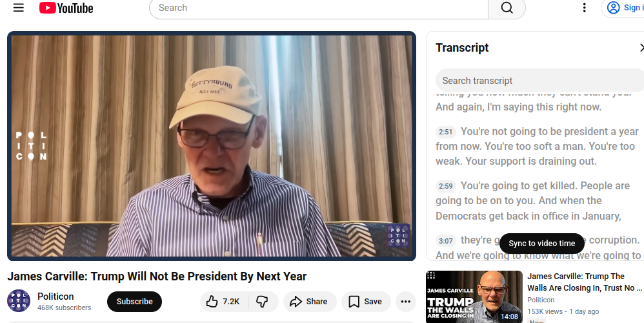Jump to transcript timestamp 2:59
Viewport: 644px width, 323px height.
[446, 186]
